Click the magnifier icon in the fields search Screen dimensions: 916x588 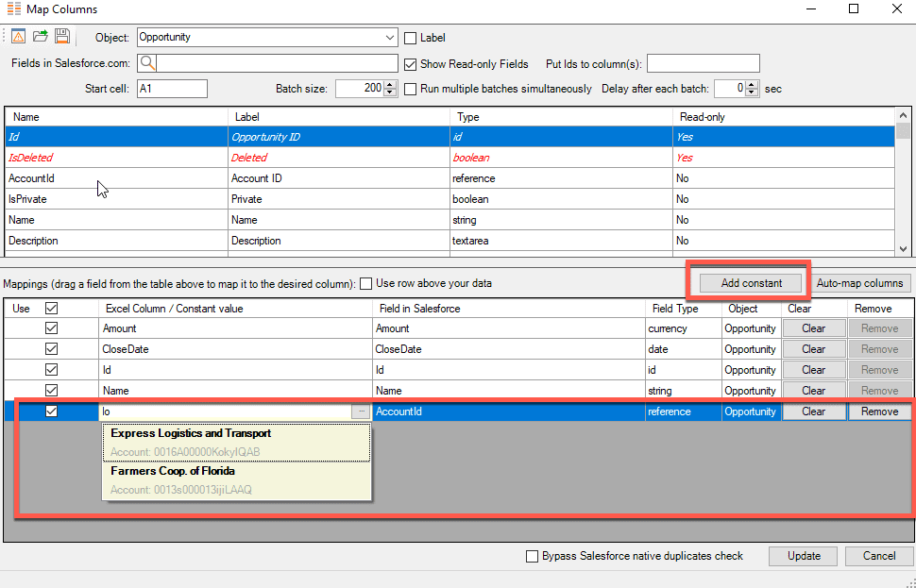147,63
